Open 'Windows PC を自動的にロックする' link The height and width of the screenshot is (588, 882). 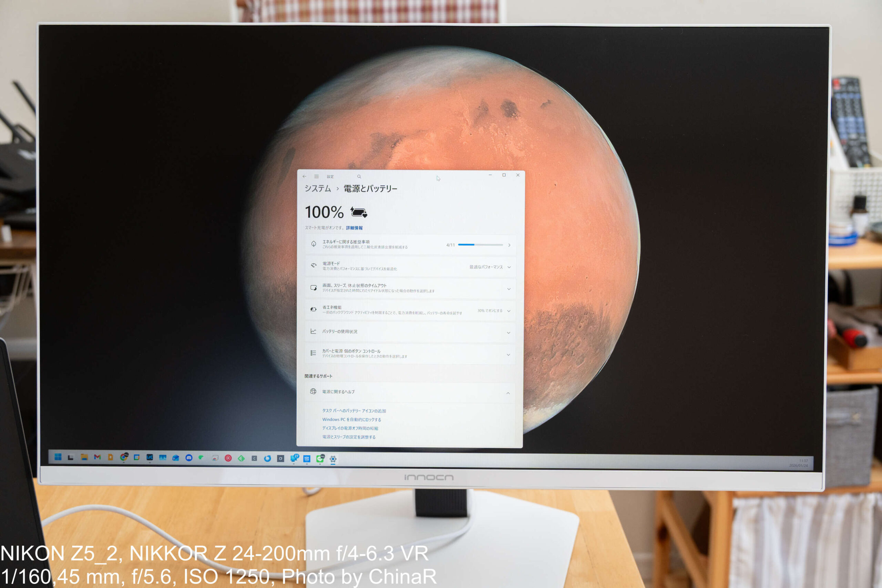pos(351,419)
